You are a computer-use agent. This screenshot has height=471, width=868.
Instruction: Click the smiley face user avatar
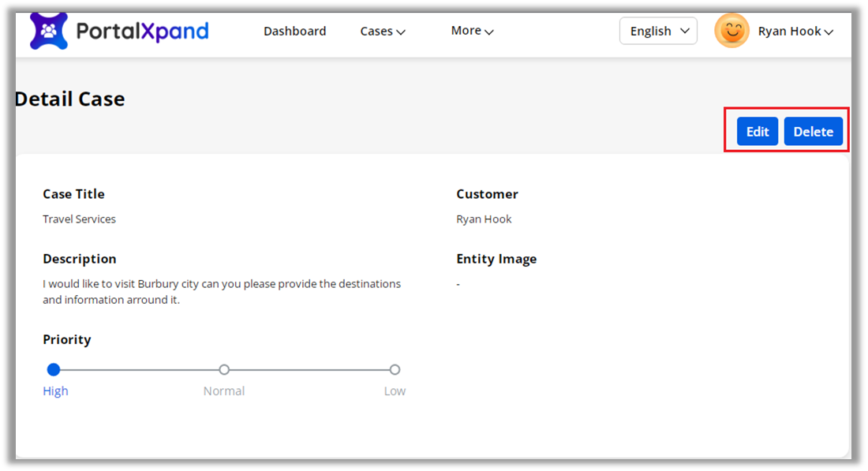tap(731, 32)
